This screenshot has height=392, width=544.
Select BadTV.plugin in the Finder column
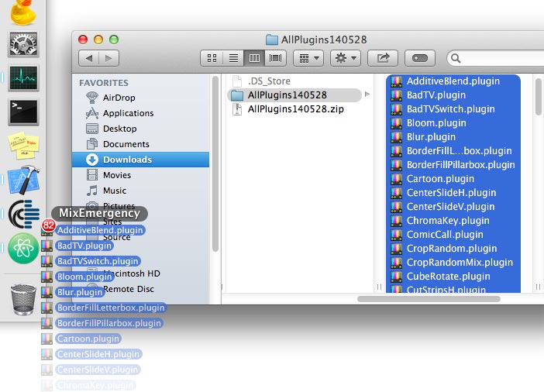click(x=453, y=95)
